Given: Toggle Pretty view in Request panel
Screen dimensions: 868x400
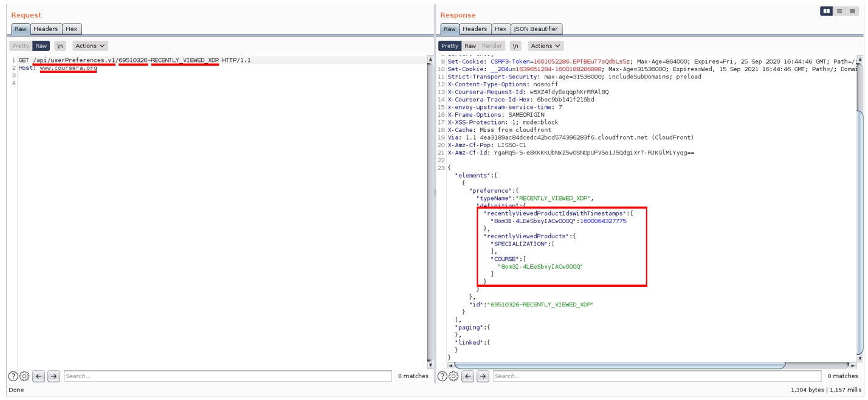Looking at the screenshot, I should coord(21,46).
